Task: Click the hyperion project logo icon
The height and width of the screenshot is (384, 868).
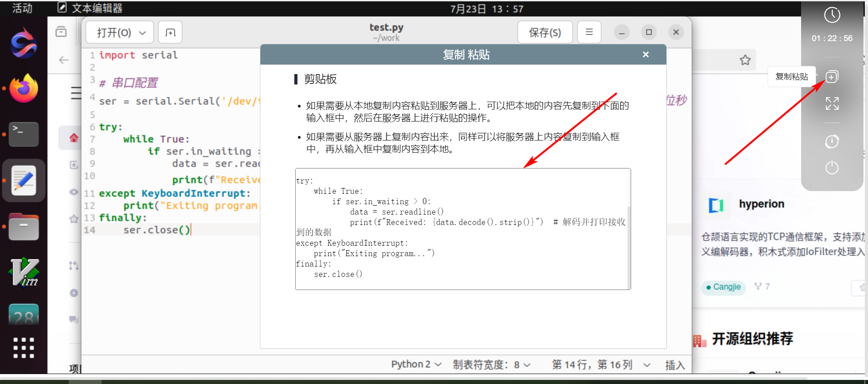Action: (x=716, y=205)
